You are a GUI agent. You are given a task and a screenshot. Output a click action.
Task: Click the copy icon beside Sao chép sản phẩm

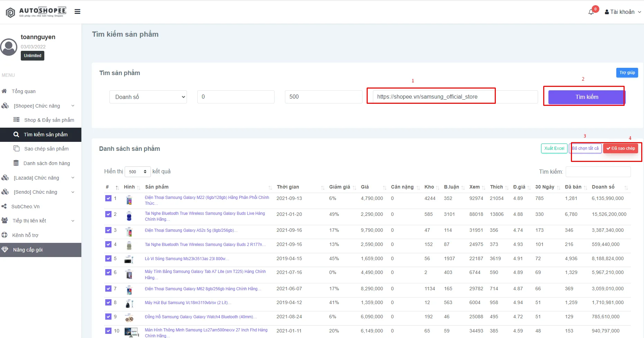[16, 148]
